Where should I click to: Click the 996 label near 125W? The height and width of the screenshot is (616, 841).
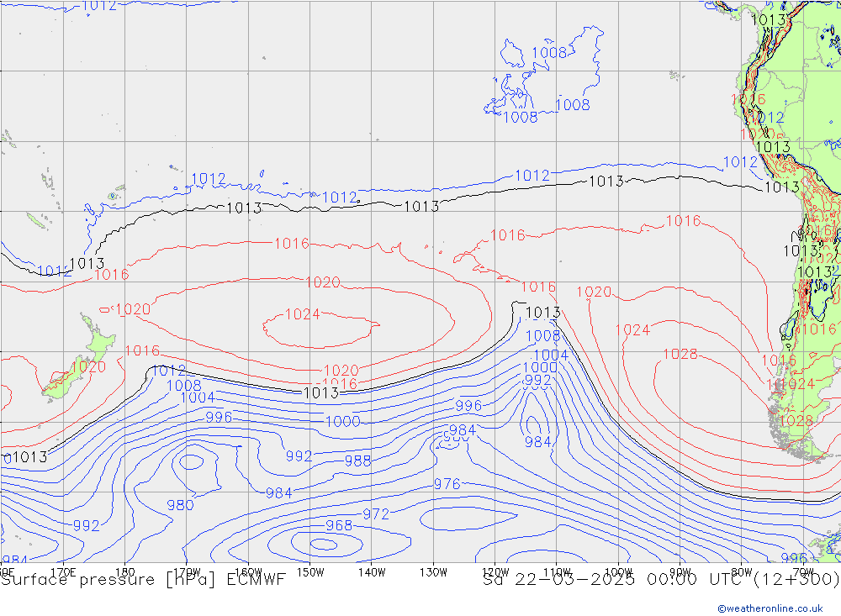pyautogui.click(x=468, y=406)
